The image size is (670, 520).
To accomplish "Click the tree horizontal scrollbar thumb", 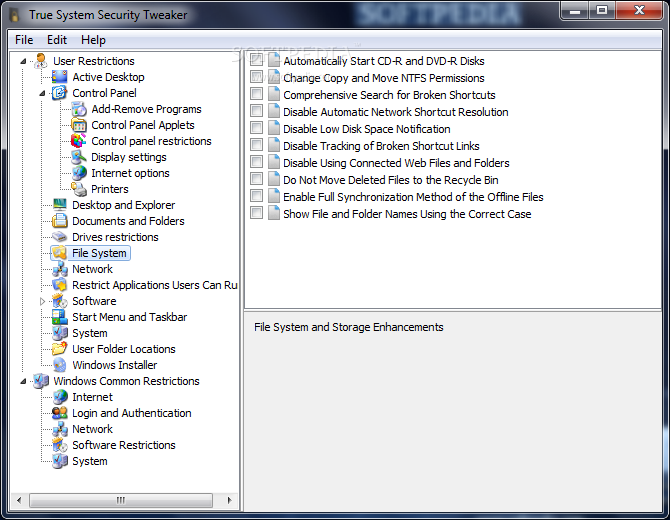I will [120, 500].
